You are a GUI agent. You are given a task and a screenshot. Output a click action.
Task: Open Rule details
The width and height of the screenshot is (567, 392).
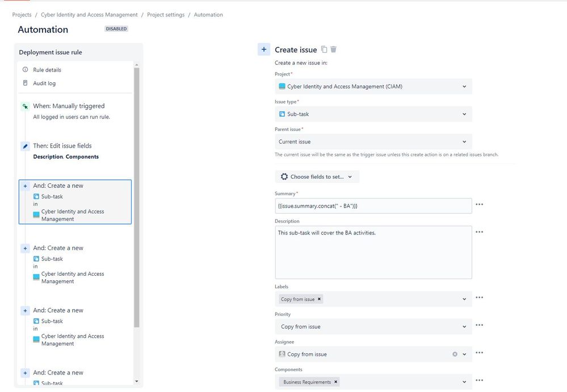click(47, 70)
